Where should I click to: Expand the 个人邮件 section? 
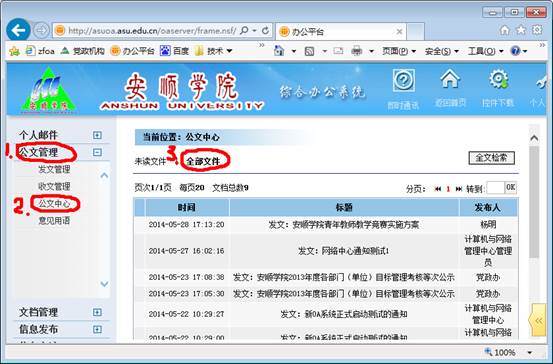(x=97, y=135)
